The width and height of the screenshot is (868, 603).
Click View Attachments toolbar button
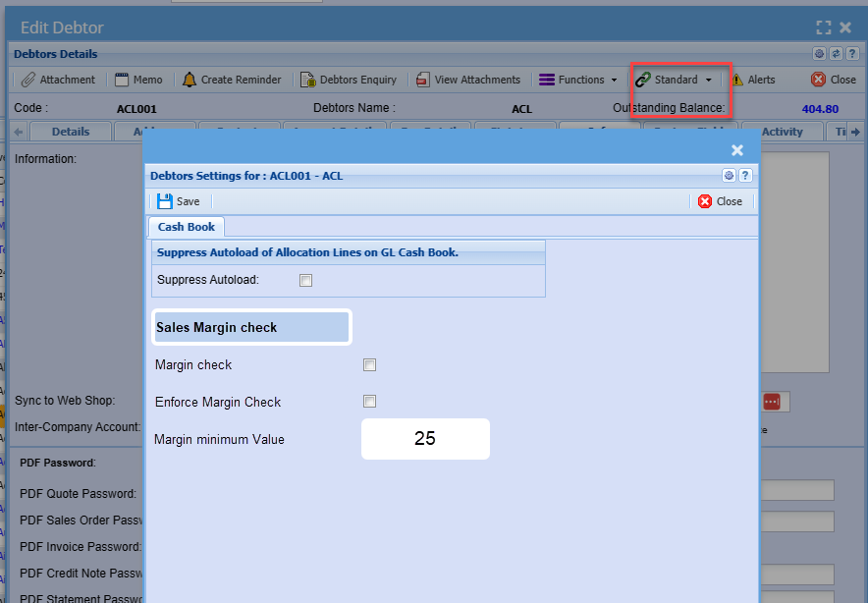[x=467, y=80]
